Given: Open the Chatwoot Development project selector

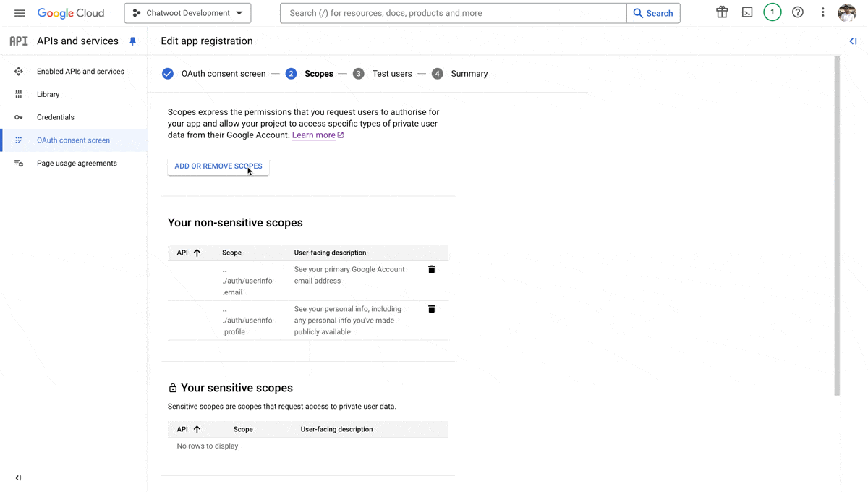Looking at the screenshot, I should 188,13.
